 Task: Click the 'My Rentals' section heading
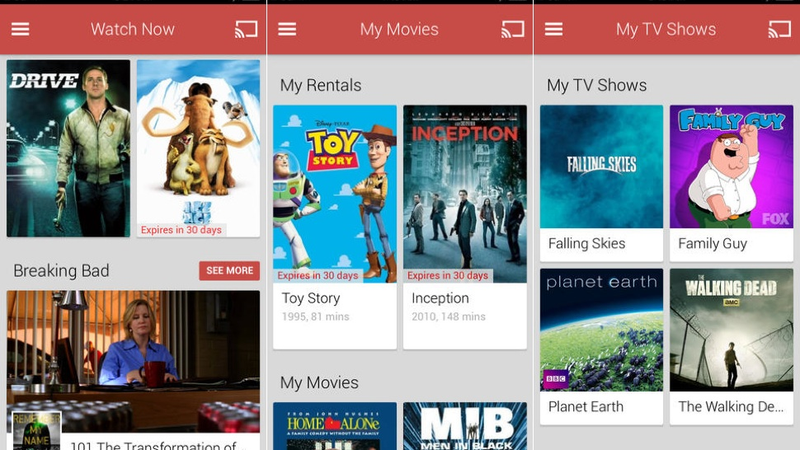coord(320,85)
